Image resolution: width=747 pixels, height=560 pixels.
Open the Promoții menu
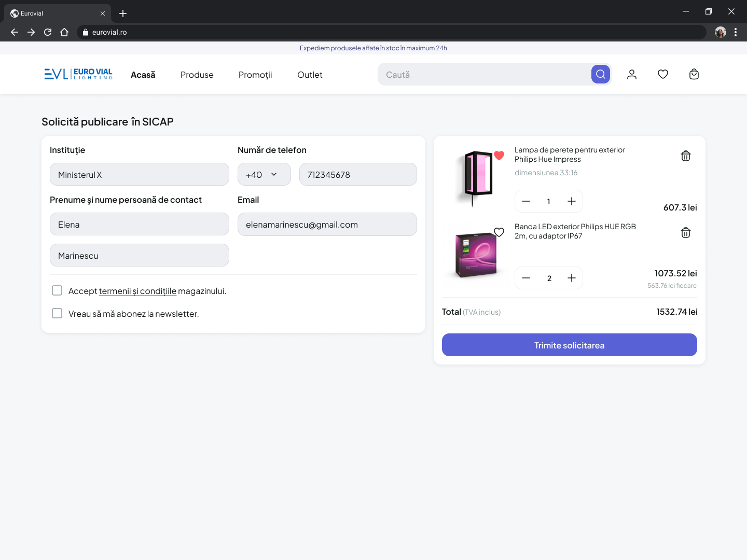(x=255, y=75)
